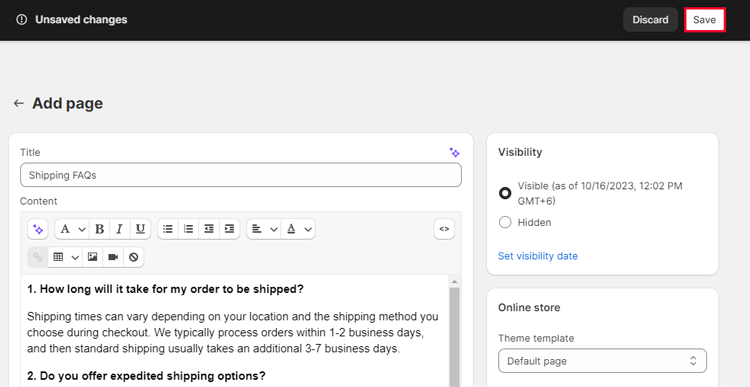Toggle Underline formatting icon
The image size is (750, 387).
(x=140, y=229)
